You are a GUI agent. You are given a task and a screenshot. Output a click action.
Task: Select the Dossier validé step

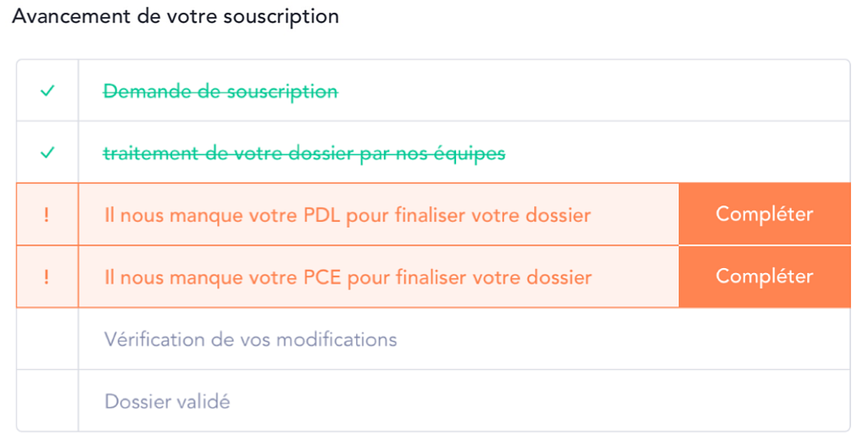pos(167,401)
